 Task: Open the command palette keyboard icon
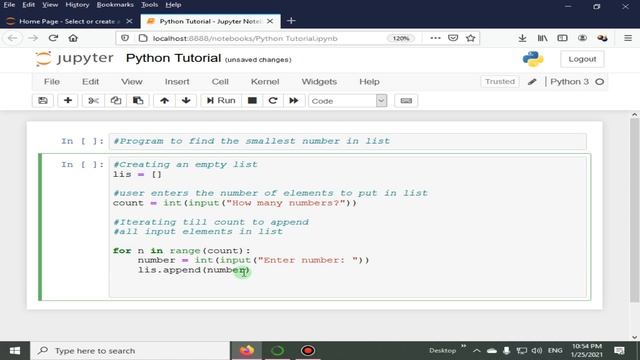click(x=406, y=101)
